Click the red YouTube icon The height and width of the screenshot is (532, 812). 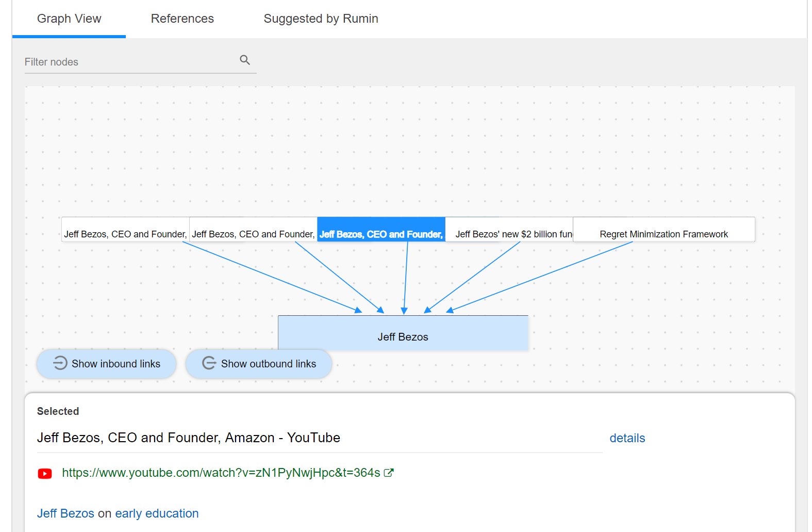coord(45,473)
